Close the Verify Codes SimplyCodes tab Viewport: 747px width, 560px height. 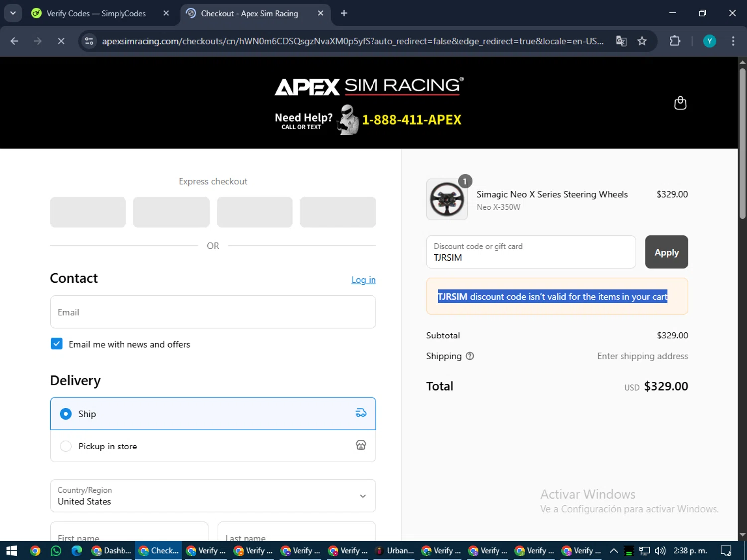pos(166,13)
